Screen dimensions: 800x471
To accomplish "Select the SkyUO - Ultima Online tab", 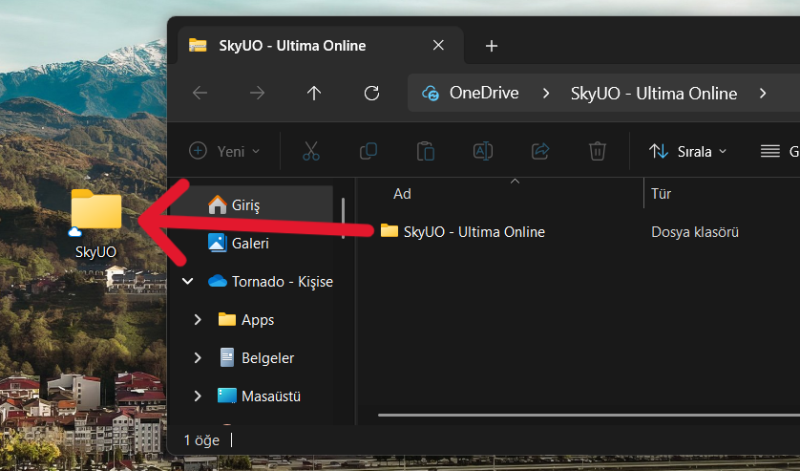I will pyautogui.click(x=319, y=45).
